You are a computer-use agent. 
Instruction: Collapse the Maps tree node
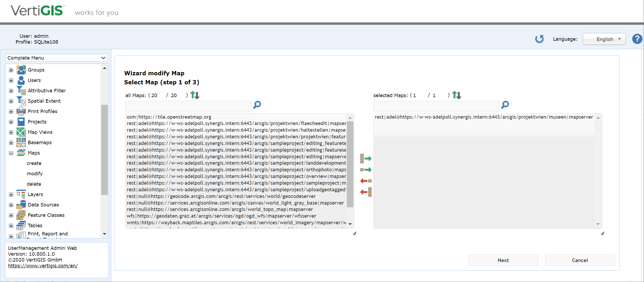click(x=11, y=153)
